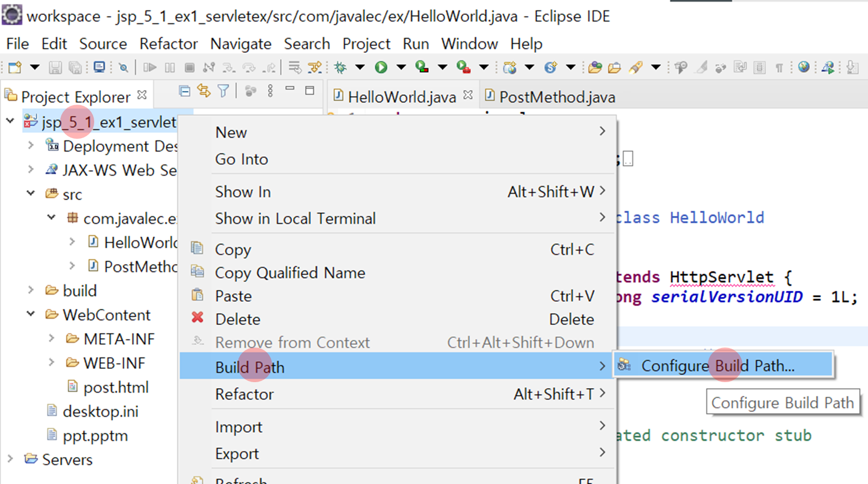Expand the Deployment Descriptor node

pyautogui.click(x=31, y=145)
